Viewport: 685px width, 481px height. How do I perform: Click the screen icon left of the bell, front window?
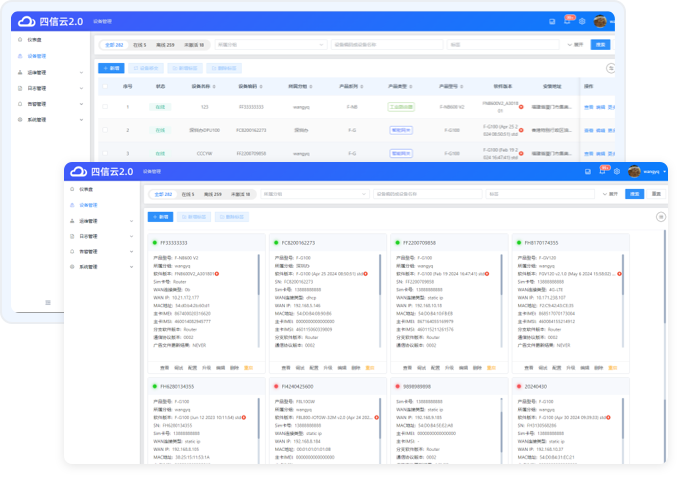[x=588, y=171]
